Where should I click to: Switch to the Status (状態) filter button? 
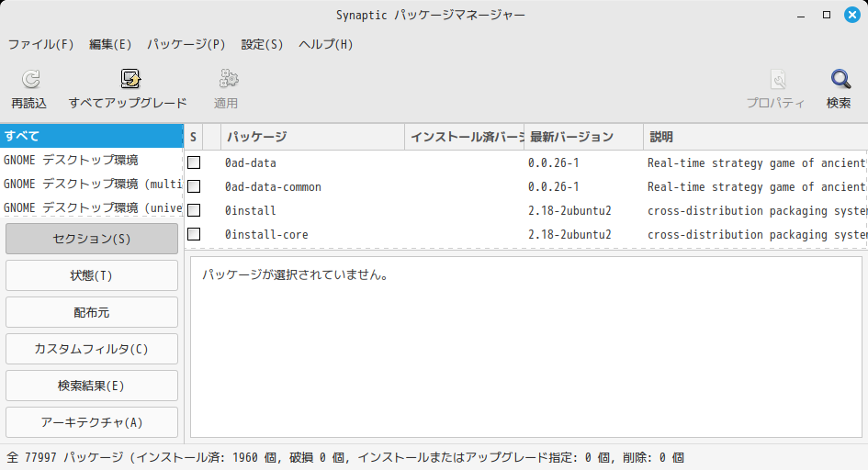click(x=92, y=275)
